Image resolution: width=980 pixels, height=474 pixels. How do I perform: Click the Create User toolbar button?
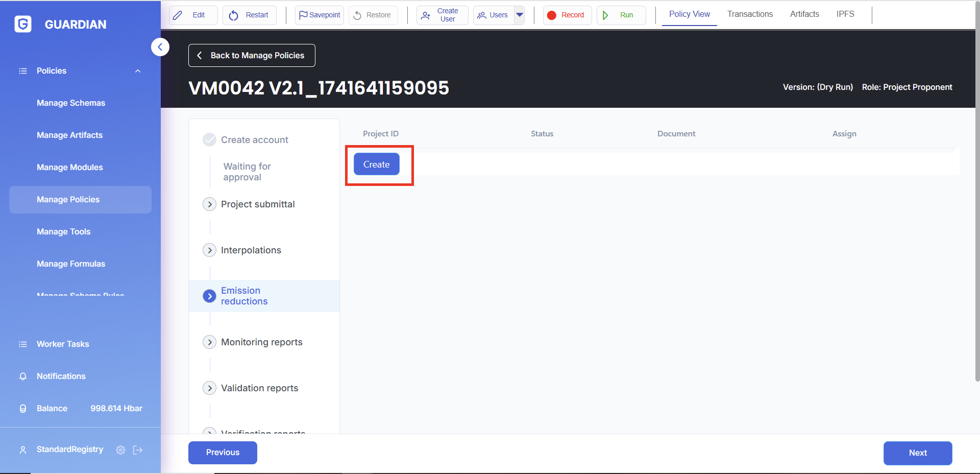[x=442, y=15]
